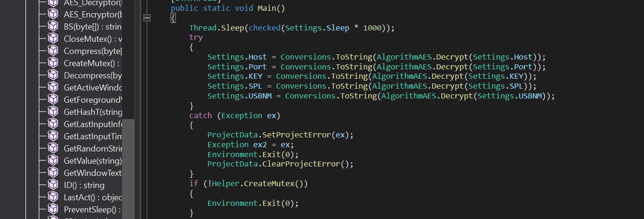This screenshot has height=219, width=644.
Task: Select the GetForegroundWindow tree entry
Action: click(92, 100)
